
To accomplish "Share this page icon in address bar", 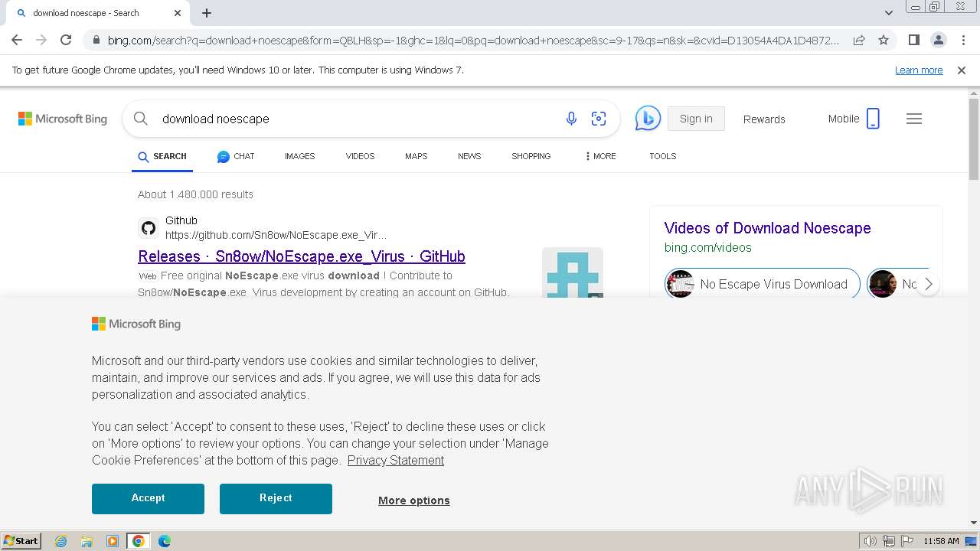I will pyautogui.click(x=859, y=40).
